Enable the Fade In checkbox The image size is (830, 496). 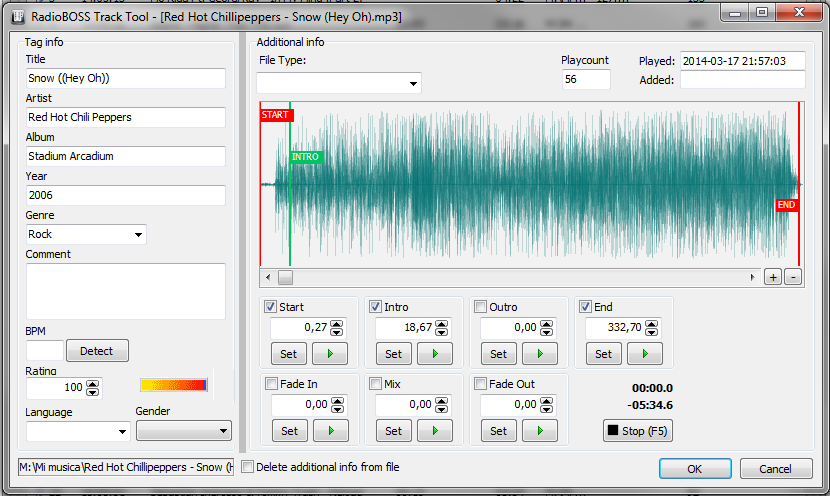[x=271, y=384]
